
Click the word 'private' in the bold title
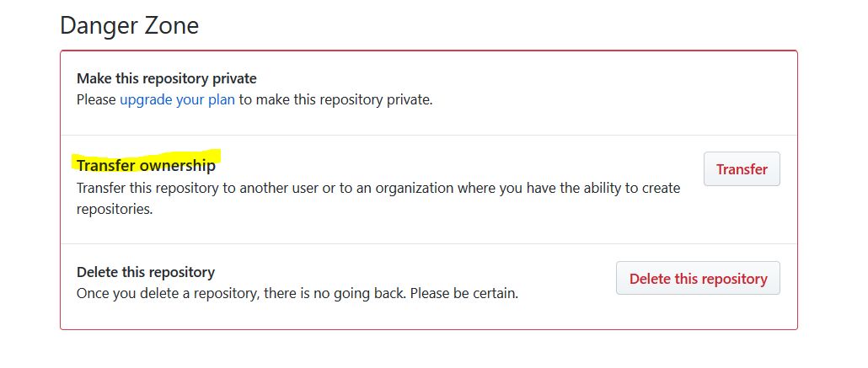[235, 78]
